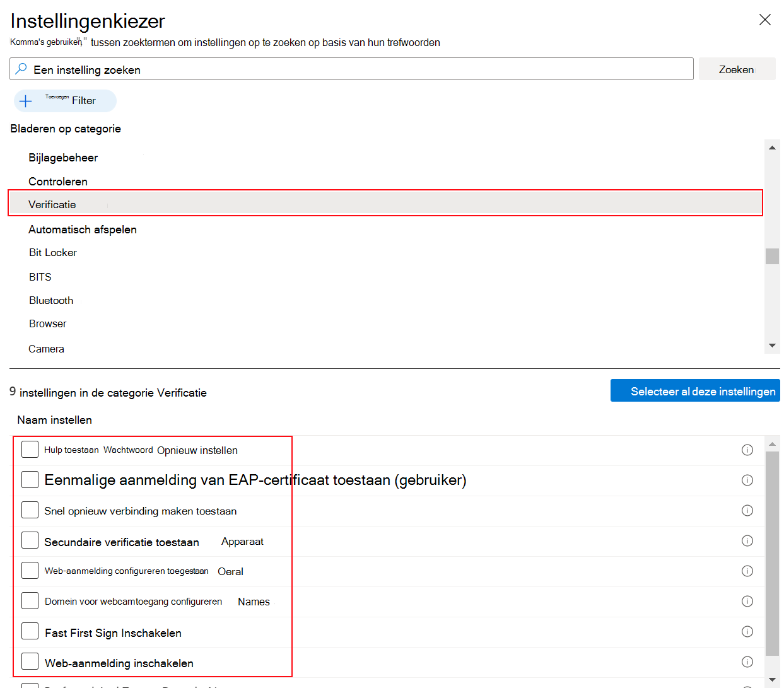
Task: Select the Browser category
Action: tap(47, 323)
